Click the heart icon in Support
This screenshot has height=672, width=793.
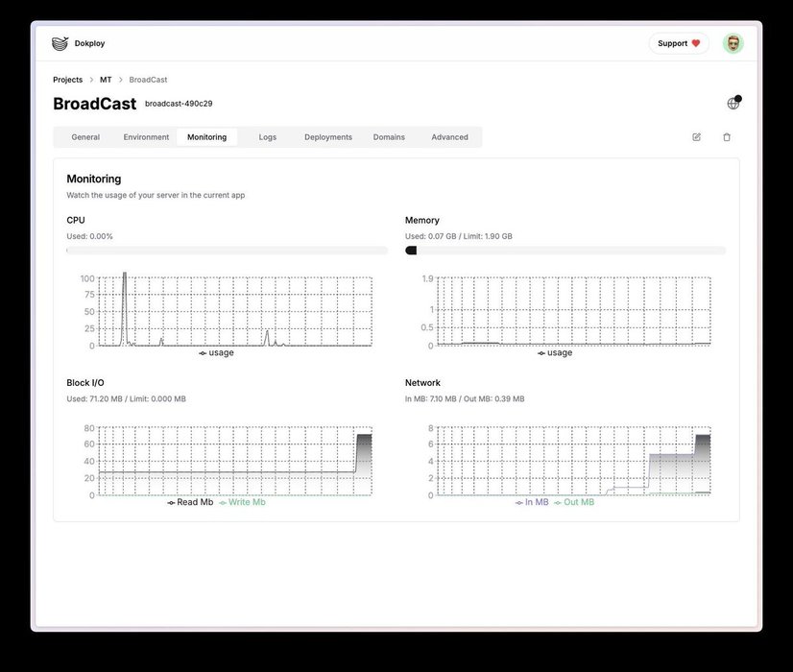696,43
